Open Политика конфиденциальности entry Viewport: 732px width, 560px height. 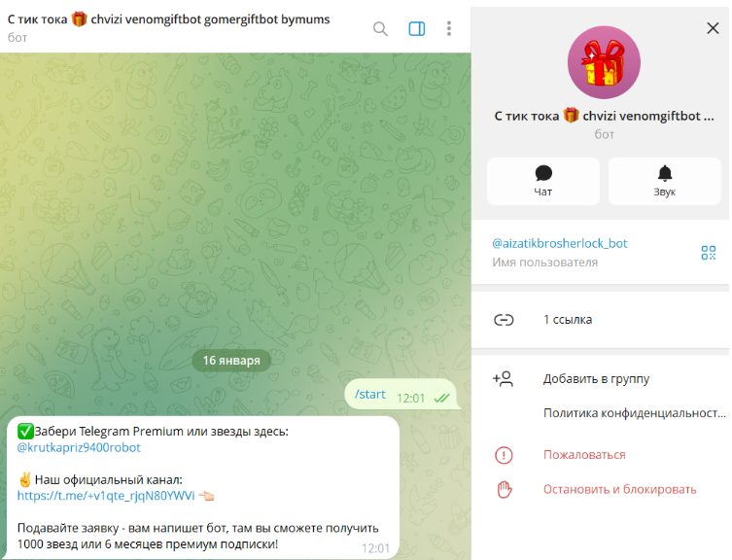(x=634, y=413)
